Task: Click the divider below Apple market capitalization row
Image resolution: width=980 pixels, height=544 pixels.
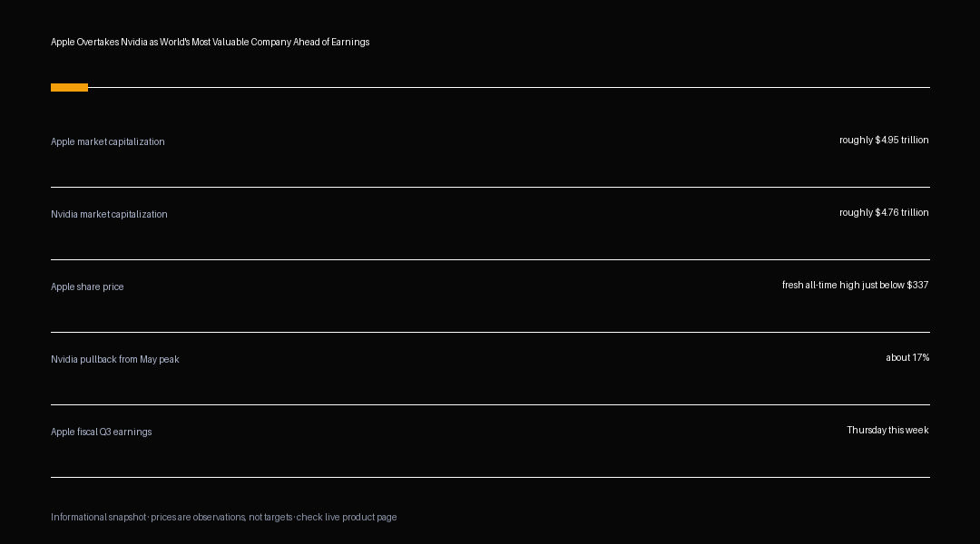Action: coord(490,188)
